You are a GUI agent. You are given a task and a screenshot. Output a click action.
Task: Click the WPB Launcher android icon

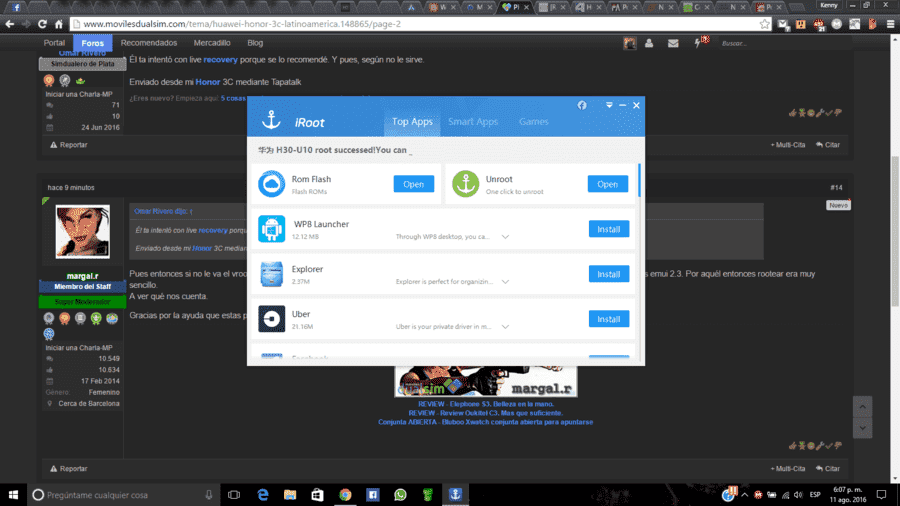[x=271, y=229]
